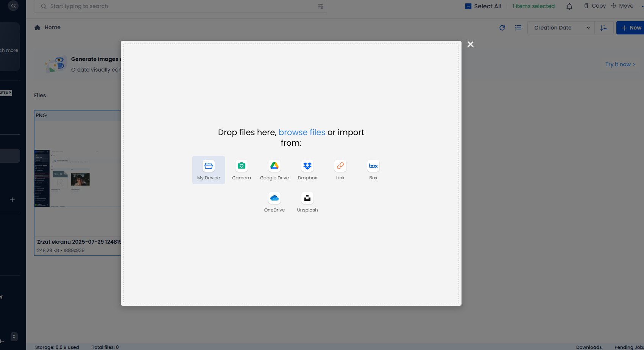This screenshot has height=350, width=644.
Task: Click the New button
Action: (631, 28)
